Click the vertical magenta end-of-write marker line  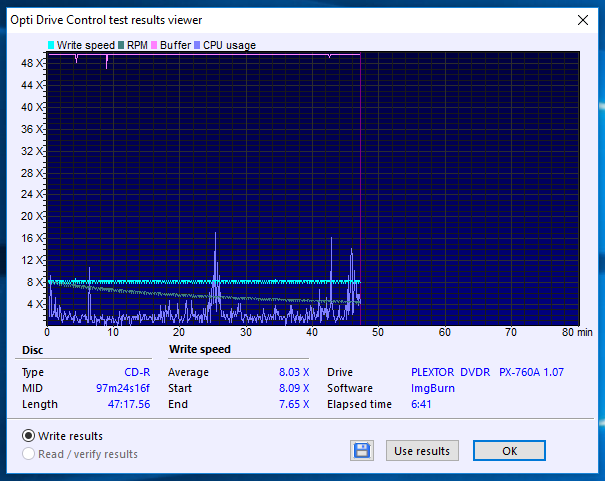tap(360, 189)
